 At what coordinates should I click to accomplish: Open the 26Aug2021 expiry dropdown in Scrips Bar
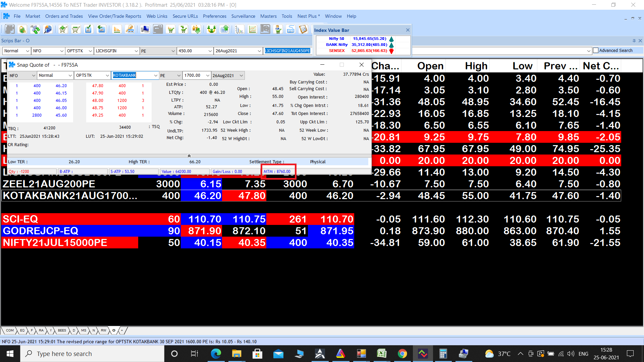[259, 51]
